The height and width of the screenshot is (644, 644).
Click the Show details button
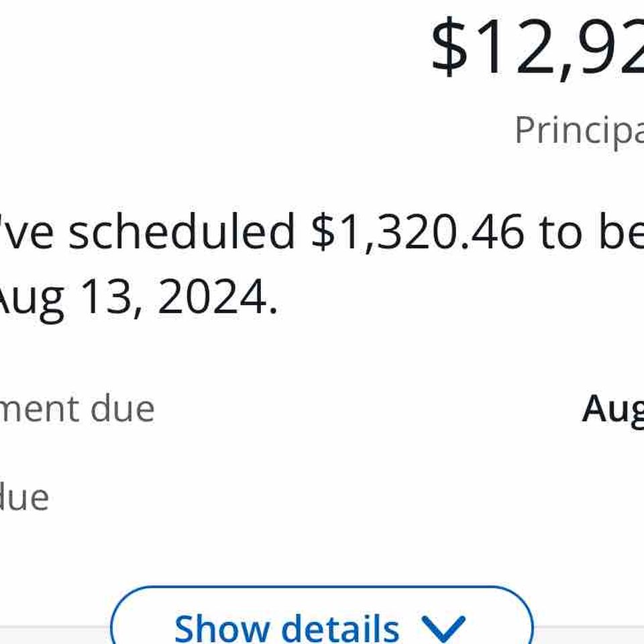(x=322, y=615)
